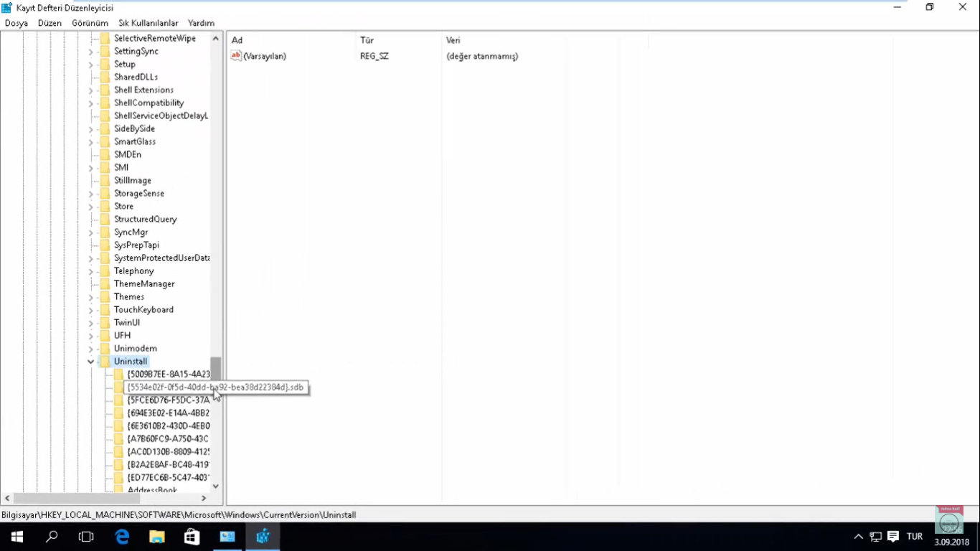Select the StillImage tree key
This screenshot has height=551, width=980.
[x=133, y=180]
